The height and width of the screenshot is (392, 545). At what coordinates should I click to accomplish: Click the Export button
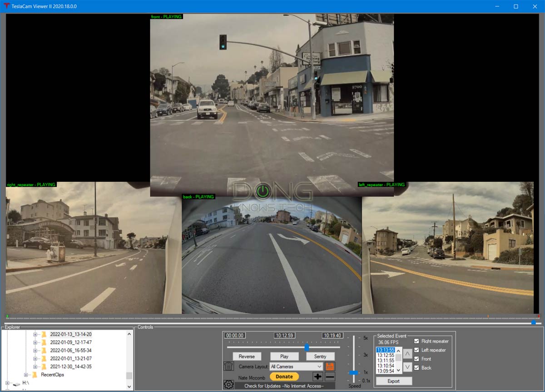click(x=394, y=381)
